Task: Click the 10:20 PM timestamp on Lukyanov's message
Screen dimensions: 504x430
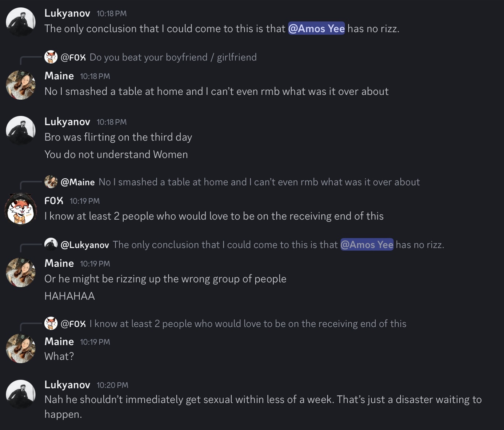Action: 112,385
